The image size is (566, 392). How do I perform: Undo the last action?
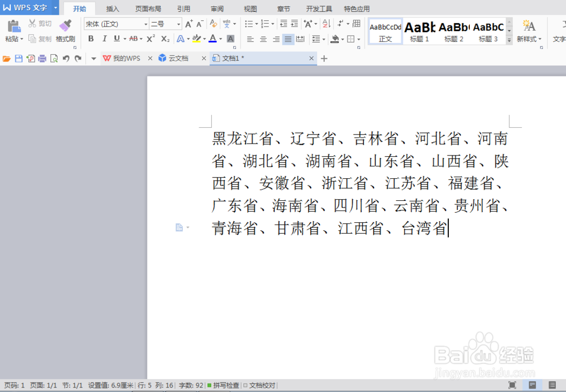(x=66, y=58)
